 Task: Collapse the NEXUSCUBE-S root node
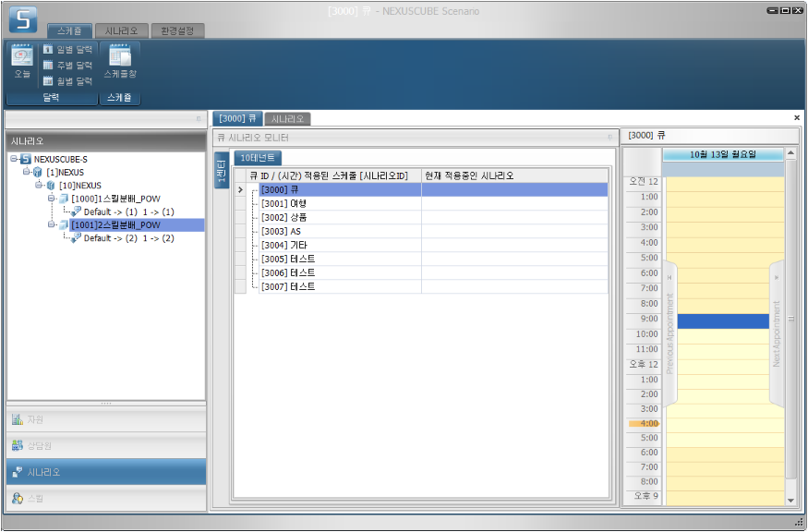click(14, 159)
